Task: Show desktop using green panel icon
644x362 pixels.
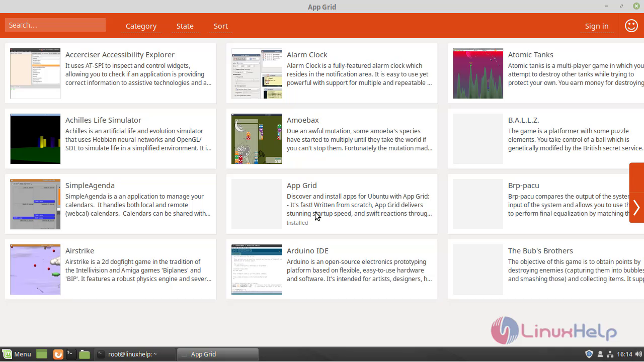Action: pos(42,354)
